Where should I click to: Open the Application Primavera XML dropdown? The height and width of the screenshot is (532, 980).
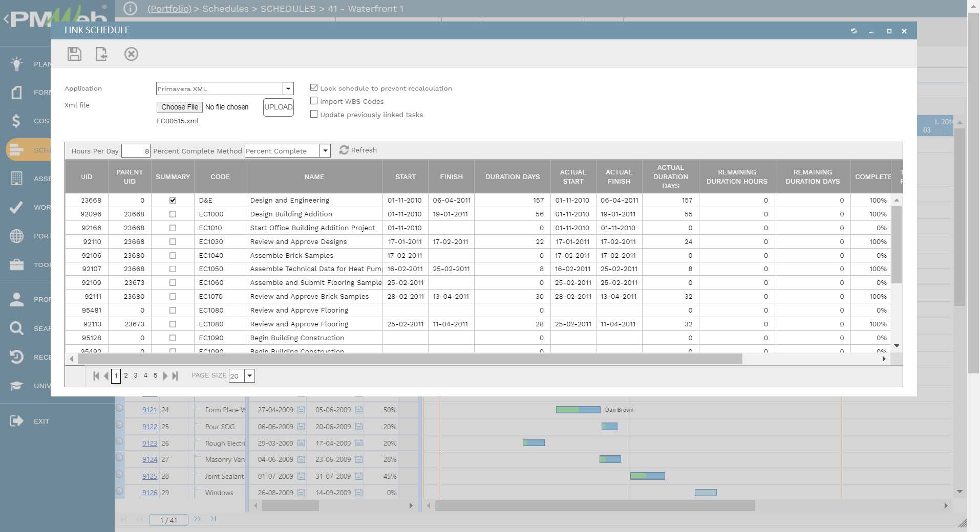click(288, 88)
